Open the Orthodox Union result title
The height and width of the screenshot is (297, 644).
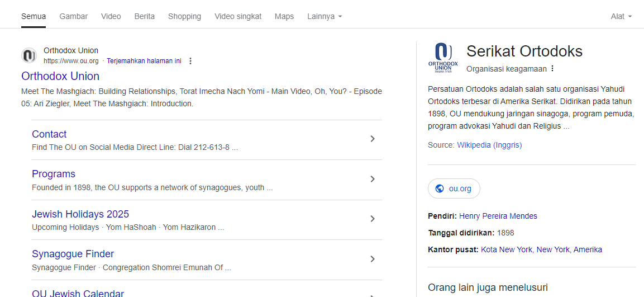[x=60, y=76]
